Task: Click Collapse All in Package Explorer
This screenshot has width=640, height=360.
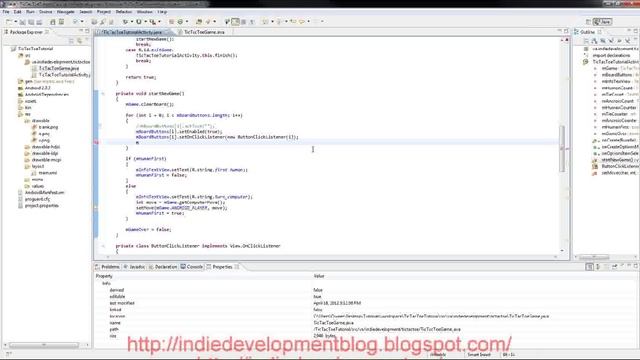Action: 71,41
